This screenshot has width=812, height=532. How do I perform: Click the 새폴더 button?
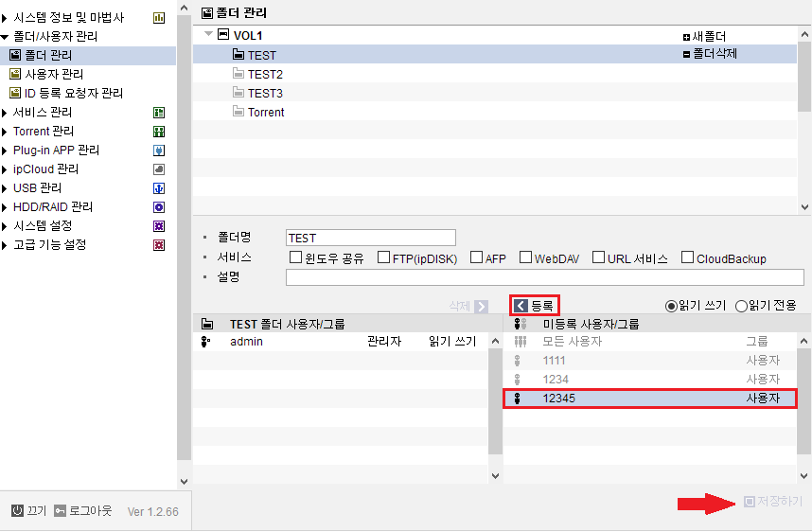point(704,37)
